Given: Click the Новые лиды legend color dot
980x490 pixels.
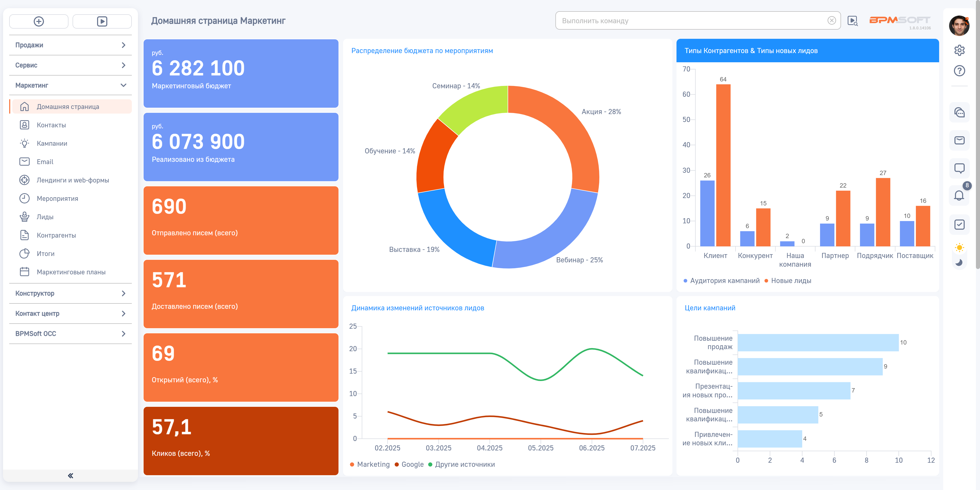Looking at the screenshot, I should (766, 281).
